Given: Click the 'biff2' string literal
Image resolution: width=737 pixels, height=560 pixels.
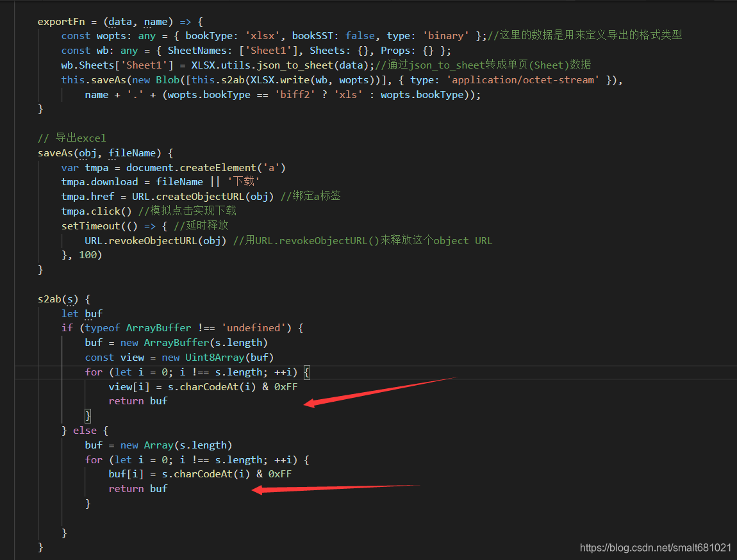Looking at the screenshot, I should [x=295, y=94].
